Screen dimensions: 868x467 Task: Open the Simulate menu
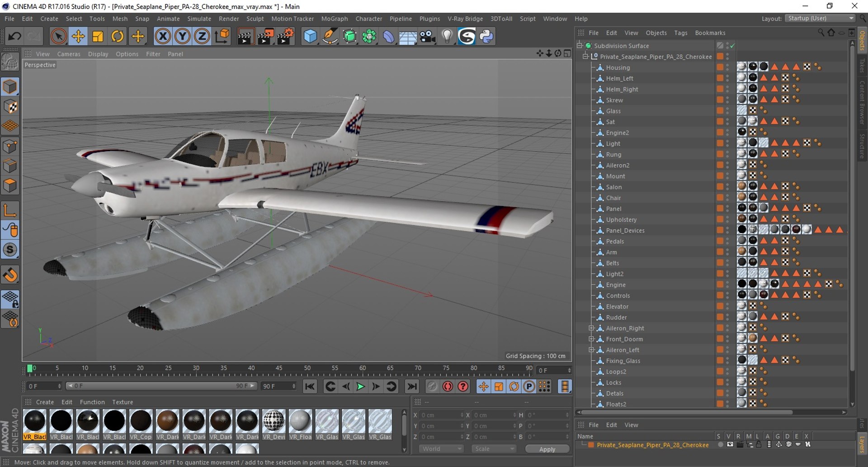tap(199, 19)
